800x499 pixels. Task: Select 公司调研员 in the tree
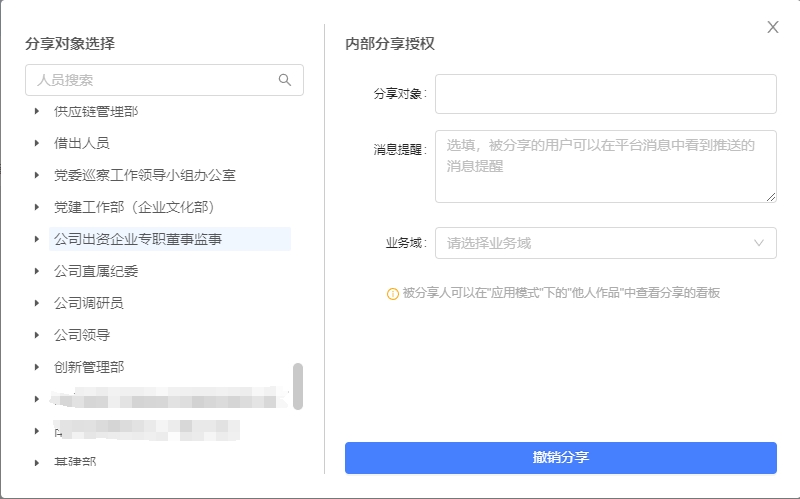pos(89,303)
